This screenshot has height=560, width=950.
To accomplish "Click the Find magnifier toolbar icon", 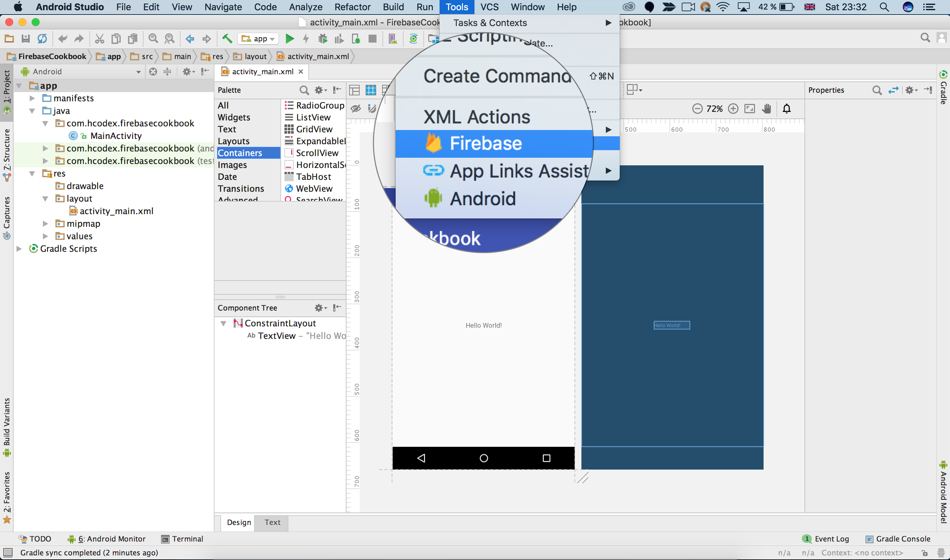I will pyautogui.click(x=153, y=39).
